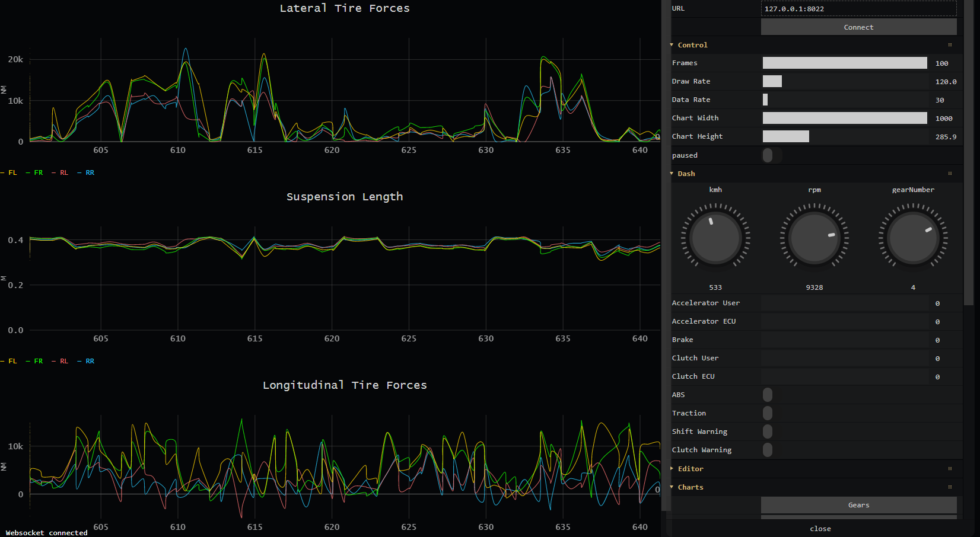The width and height of the screenshot is (980, 537).
Task: Enable the ABS toggle
Action: [x=768, y=394]
